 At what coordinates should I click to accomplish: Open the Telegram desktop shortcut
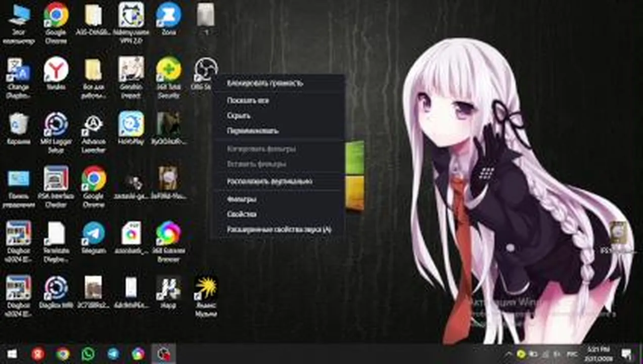[x=94, y=238]
